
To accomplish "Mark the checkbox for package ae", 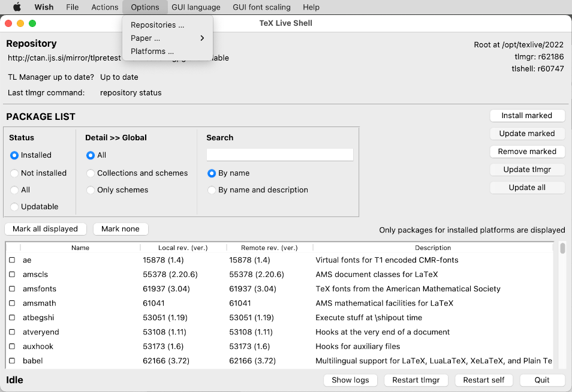I will tap(12, 260).
